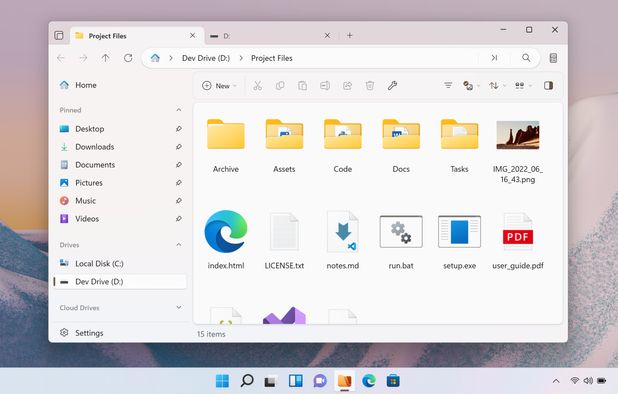The image size is (618, 394).
Task: Collapse the Pinned section chevron
Action: coord(179,110)
